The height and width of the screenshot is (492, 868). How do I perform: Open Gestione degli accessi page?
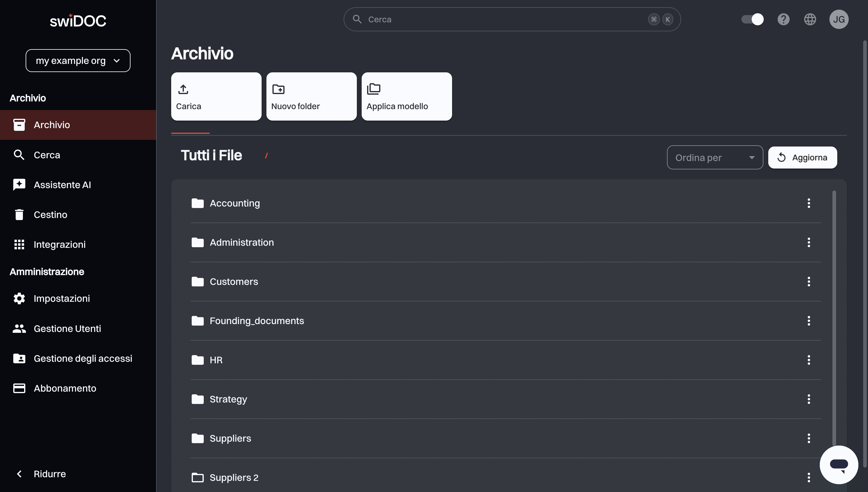tap(78, 358)
